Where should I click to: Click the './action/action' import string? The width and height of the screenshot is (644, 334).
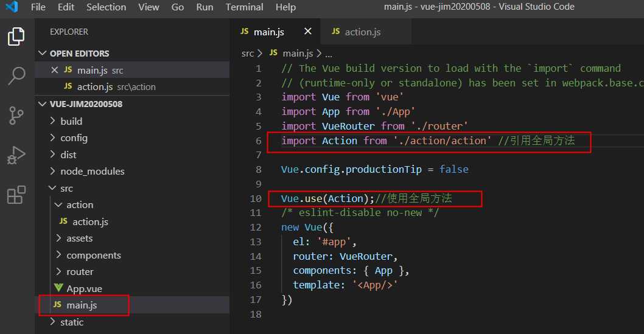point(443,141)
